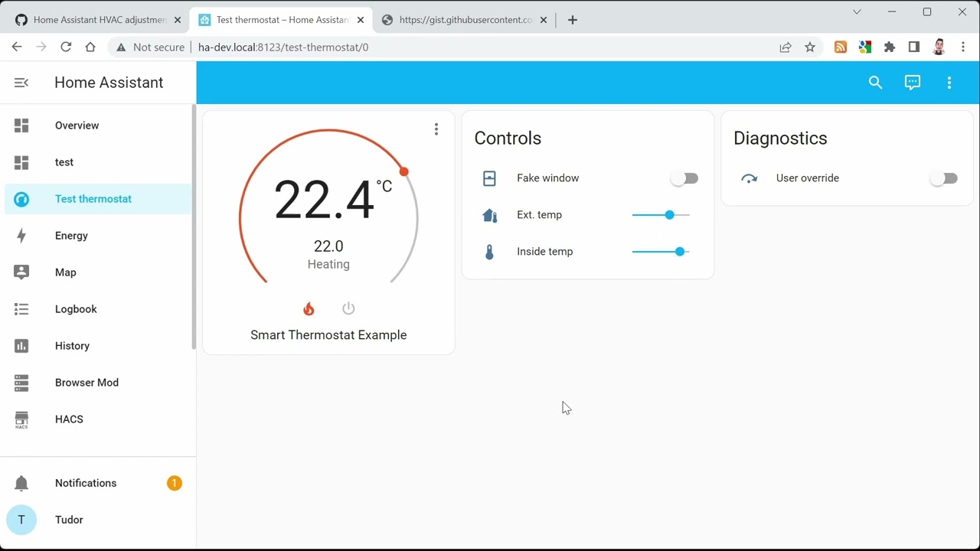Image resolution: width=980 pixels, height=551 pixels.
Task: Bookmark this page with star icon
Action: click(810, 47)
